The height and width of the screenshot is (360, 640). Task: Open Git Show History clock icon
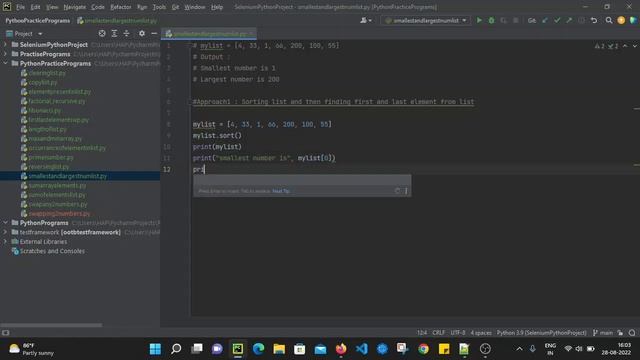(x=581, y=20)
